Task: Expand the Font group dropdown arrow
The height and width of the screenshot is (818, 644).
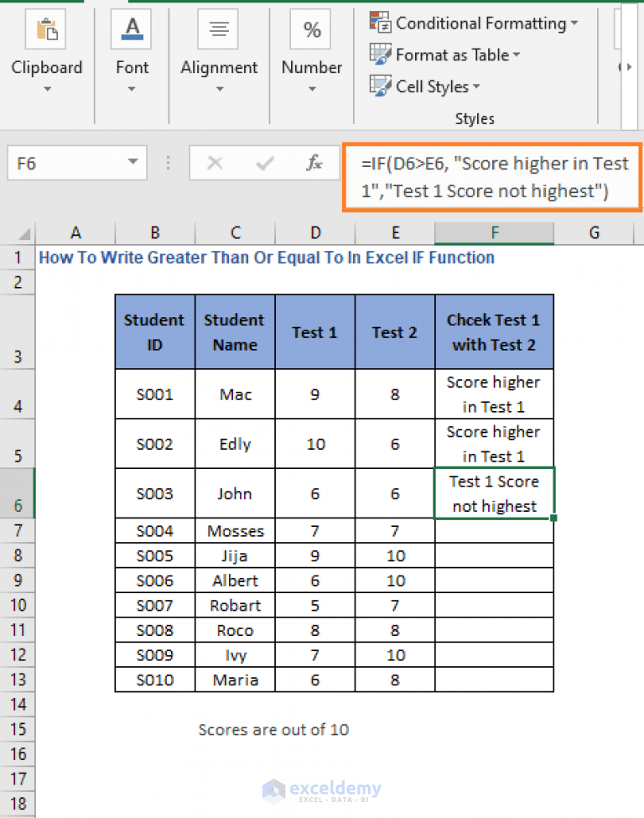Action: 132,89
